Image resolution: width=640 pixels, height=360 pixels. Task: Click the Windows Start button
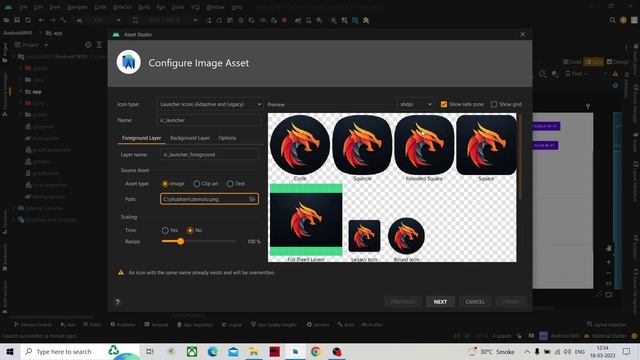click(10, 351)
